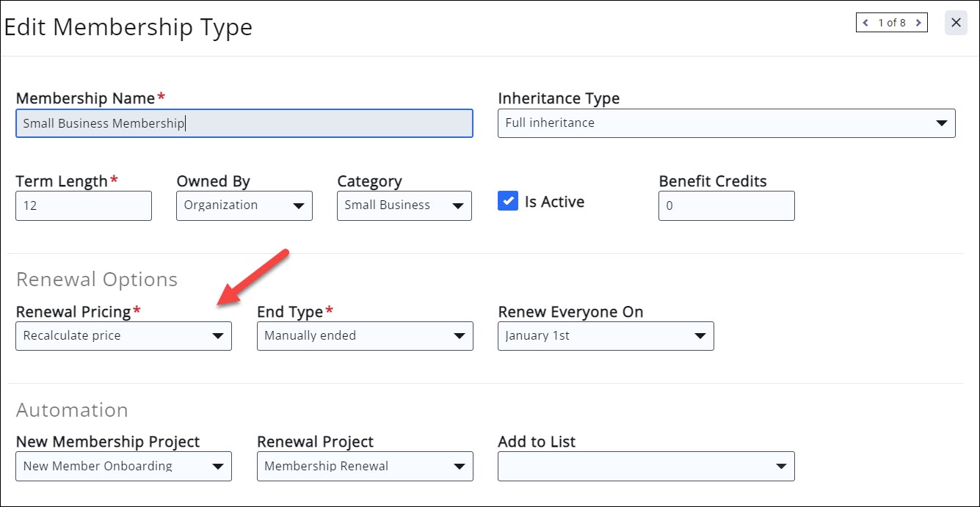Click the Renewal Options section heading
Image resolution: width=980 pixels, height=507 pixels.
pos(97,280)
